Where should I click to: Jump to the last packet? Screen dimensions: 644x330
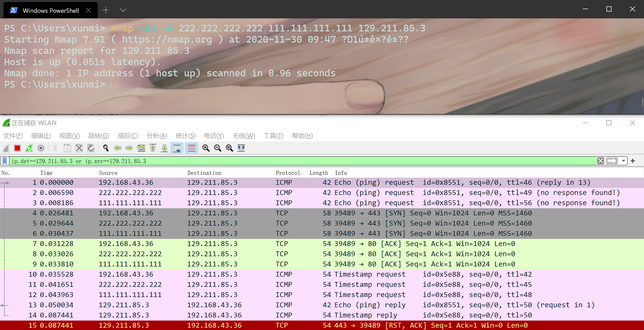165,148
